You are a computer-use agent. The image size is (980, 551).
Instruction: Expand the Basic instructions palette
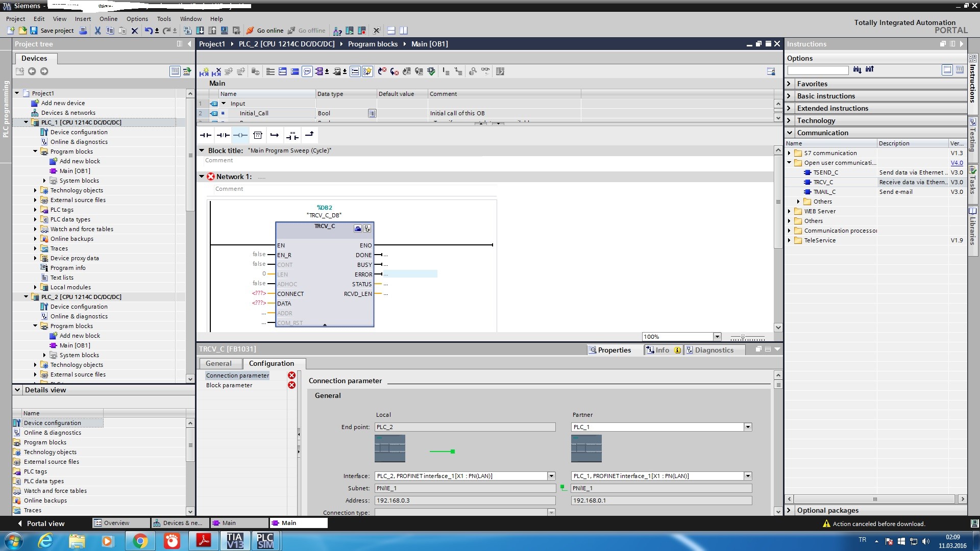789,96
